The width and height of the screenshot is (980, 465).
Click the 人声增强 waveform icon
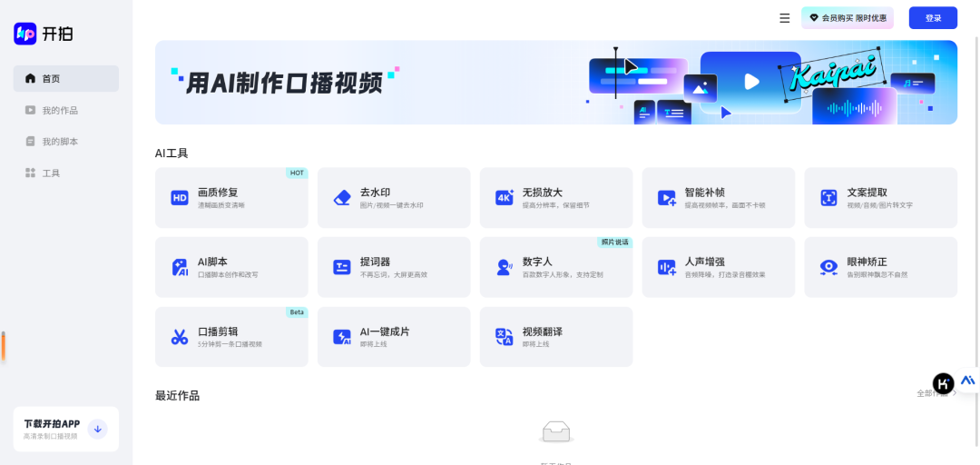[667, 267]
